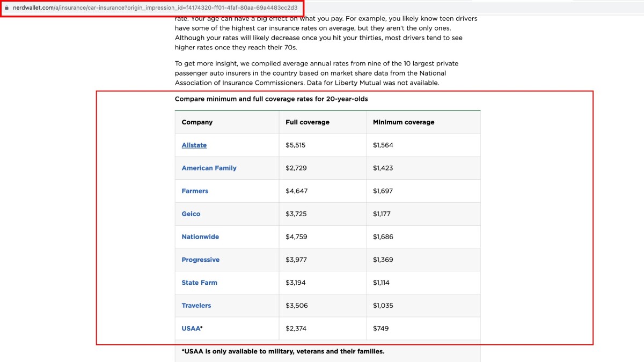Click Travelers full coverage rate $3,506

pyautogui.click(x=296, y=306)
